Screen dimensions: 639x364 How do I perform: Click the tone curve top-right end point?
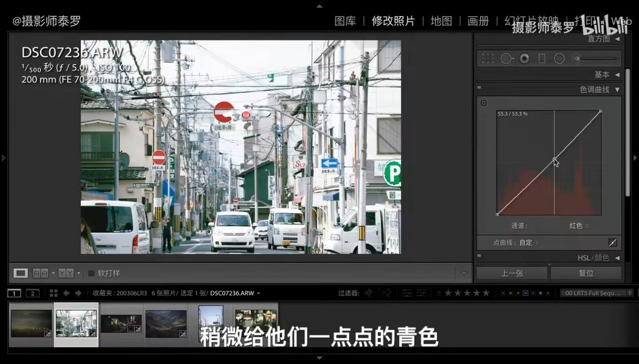pos(601,111)
